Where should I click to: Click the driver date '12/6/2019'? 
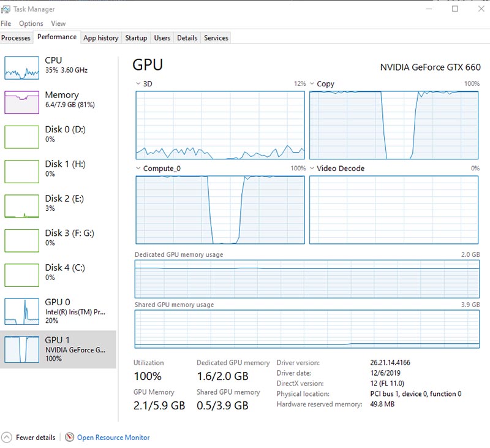tap(385, 373)
